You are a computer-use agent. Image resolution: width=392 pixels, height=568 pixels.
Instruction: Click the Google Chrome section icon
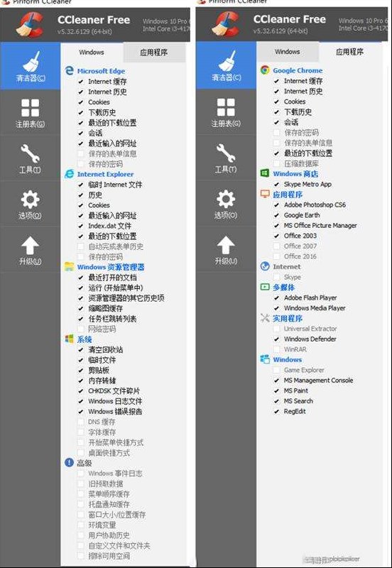pos(265,70)
